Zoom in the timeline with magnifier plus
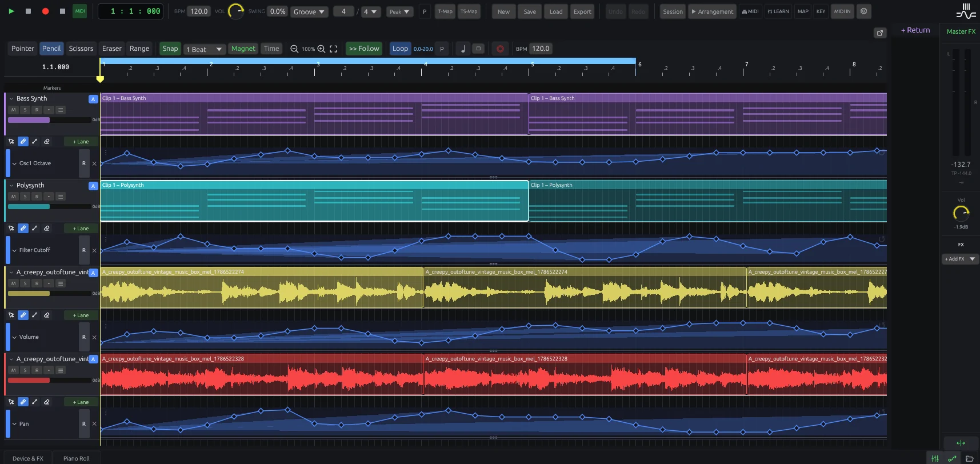 (321, 49)
